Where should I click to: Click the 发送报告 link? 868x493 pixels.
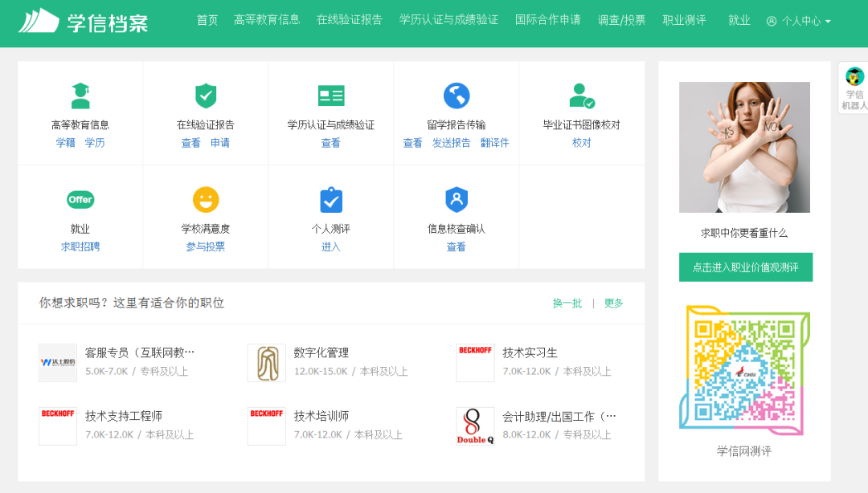pyautogui.click(x=451, y=143)
